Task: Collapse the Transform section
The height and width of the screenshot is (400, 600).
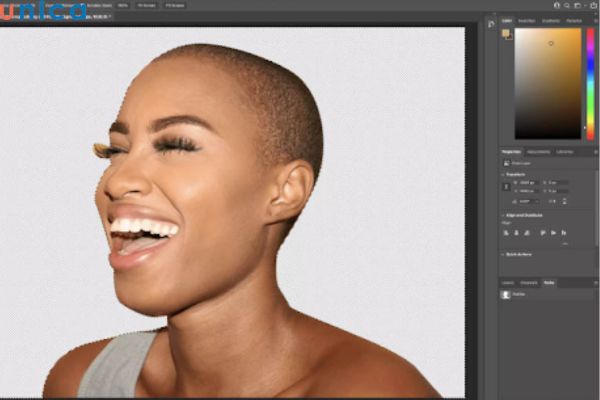Action: [x=503, y=172]
